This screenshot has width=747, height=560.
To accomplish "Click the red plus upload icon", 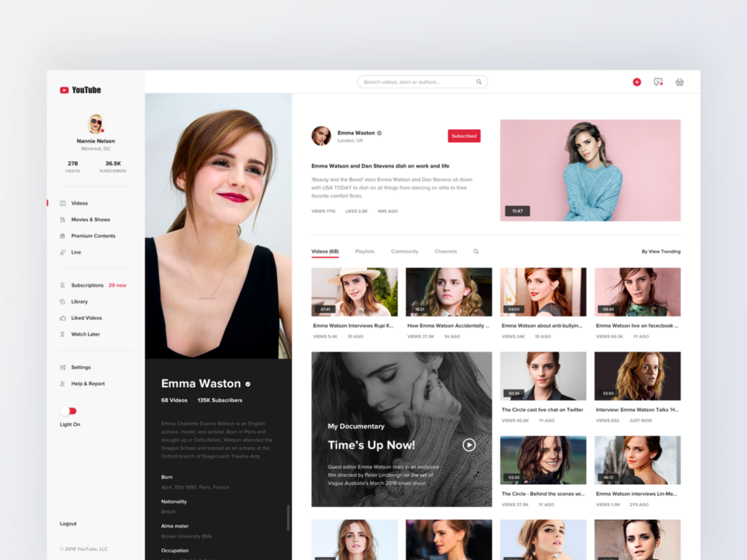I will 637,82.
